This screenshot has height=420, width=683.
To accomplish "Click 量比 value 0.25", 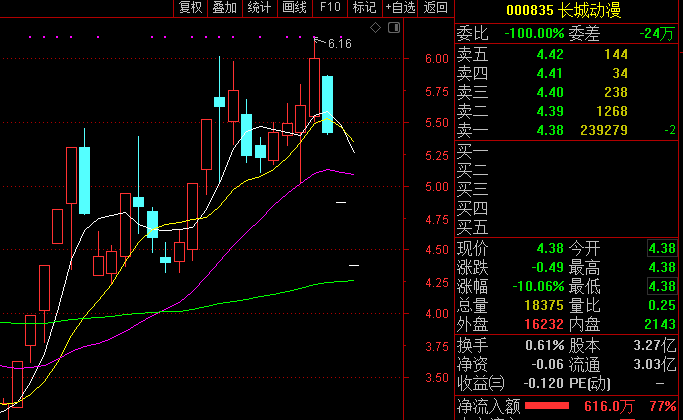I will (x=662, y=305).
